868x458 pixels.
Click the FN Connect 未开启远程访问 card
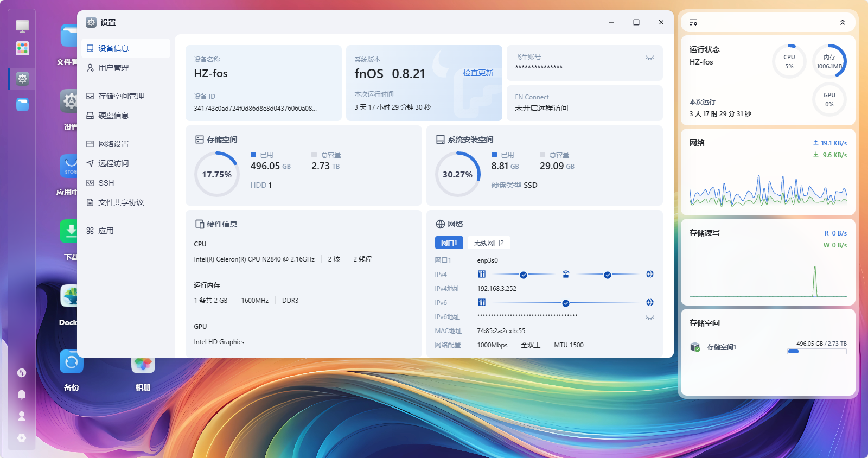coord(585,103)
